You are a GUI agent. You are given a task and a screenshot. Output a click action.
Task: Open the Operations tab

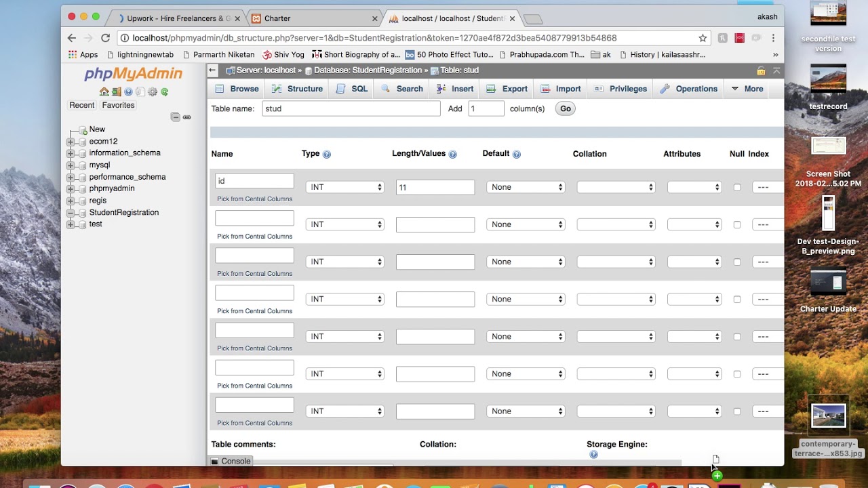(x=688, y=89)
